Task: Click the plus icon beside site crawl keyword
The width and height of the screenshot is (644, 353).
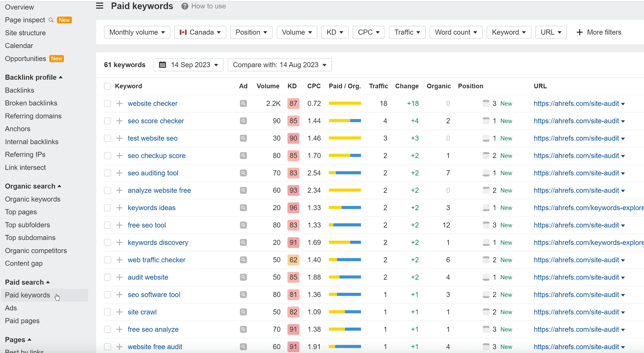Action: point(119,312)
